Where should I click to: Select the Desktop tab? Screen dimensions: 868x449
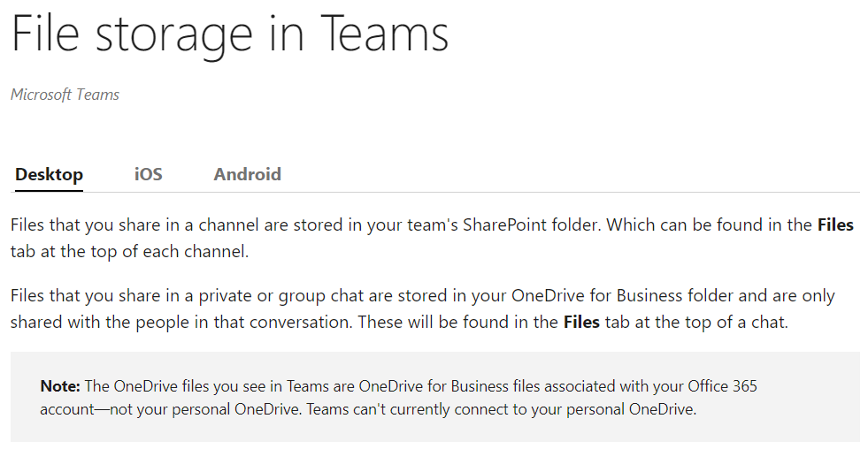(49, 175)
